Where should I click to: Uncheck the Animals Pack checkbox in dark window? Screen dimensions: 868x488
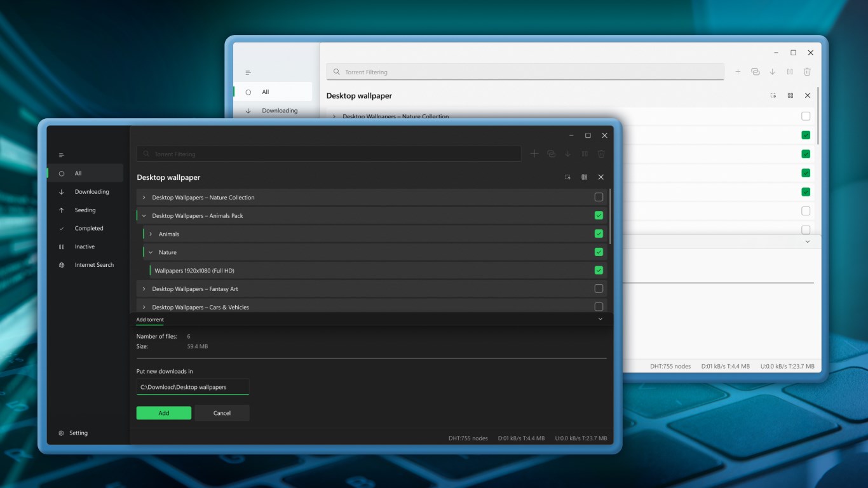(x=599, y=215)
